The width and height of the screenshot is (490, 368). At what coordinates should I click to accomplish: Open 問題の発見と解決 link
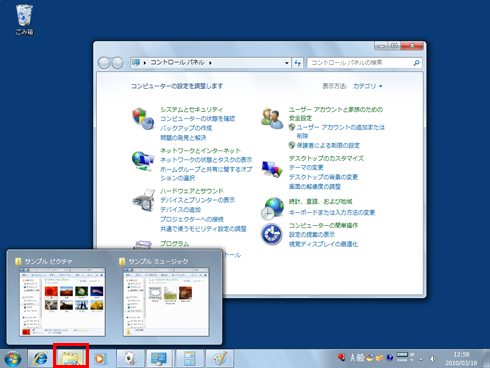(183, 137)
